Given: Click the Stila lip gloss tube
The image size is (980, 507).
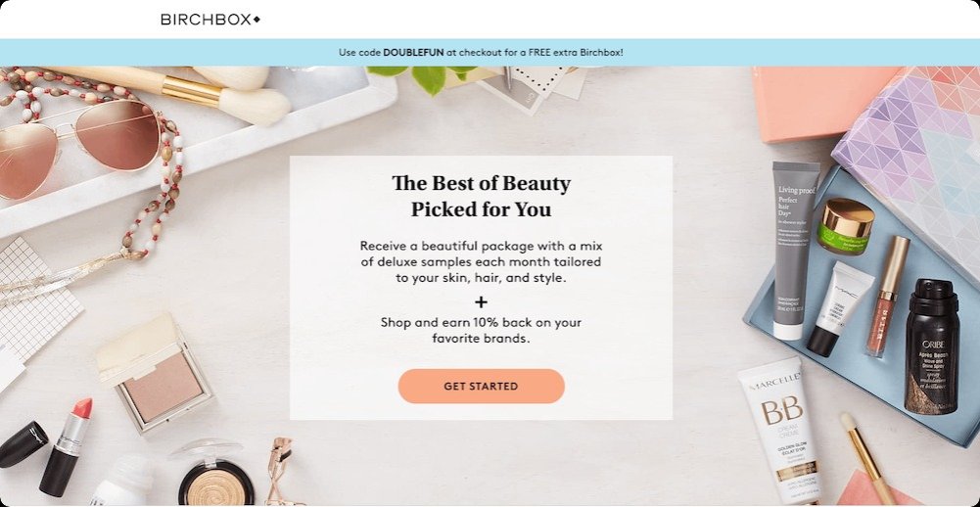Looking at the screenshot, I should click(888, 297).
